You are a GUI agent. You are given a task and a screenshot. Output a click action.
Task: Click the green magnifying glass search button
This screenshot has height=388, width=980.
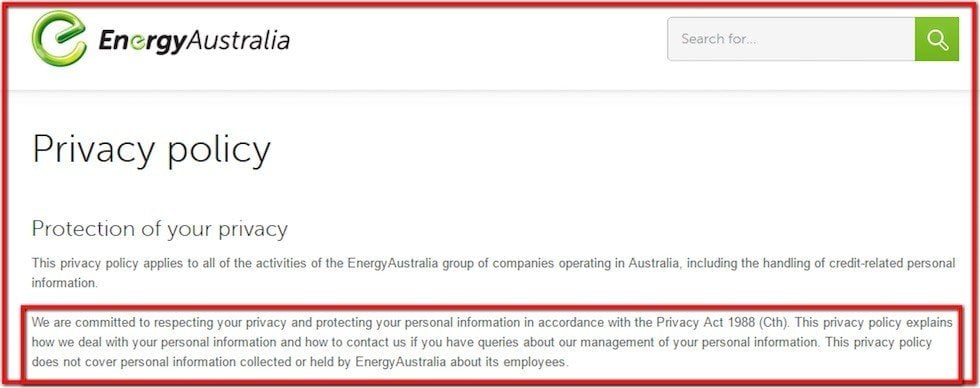(937, 39)
